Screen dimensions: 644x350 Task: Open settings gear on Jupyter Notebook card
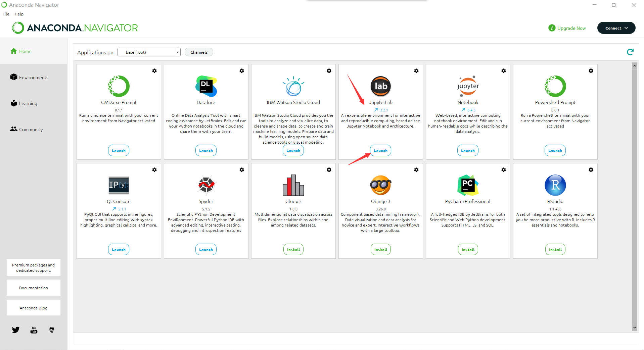[x=504, y=71]
